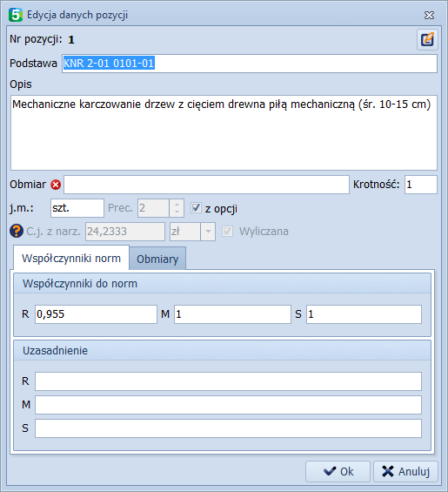
Task: Click the Uzasadnienie R justification field
Action: coord(228,381)
